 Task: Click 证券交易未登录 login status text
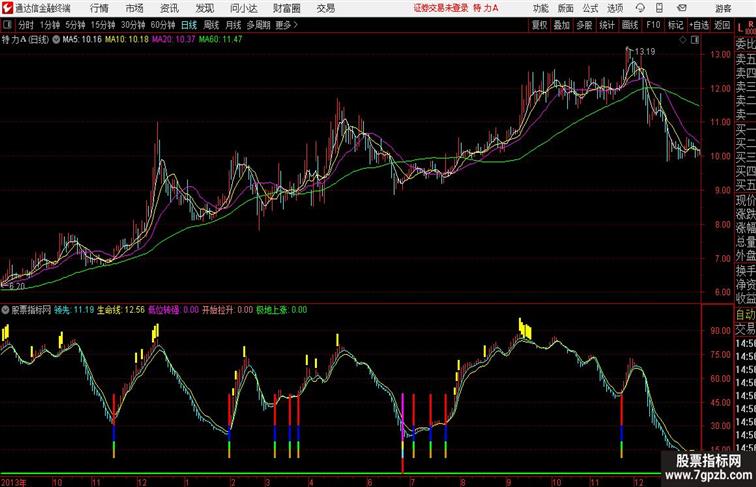441,8
